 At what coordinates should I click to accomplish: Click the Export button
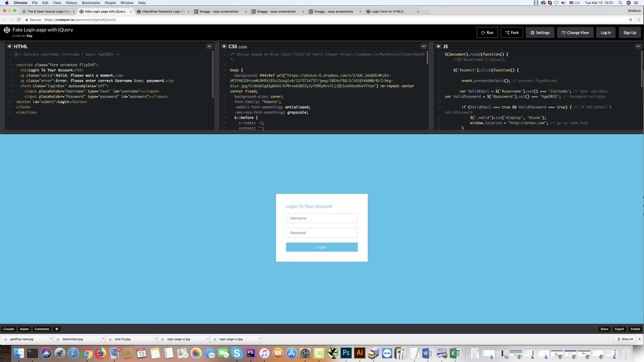pyautogui.click(x=619, y=329)
